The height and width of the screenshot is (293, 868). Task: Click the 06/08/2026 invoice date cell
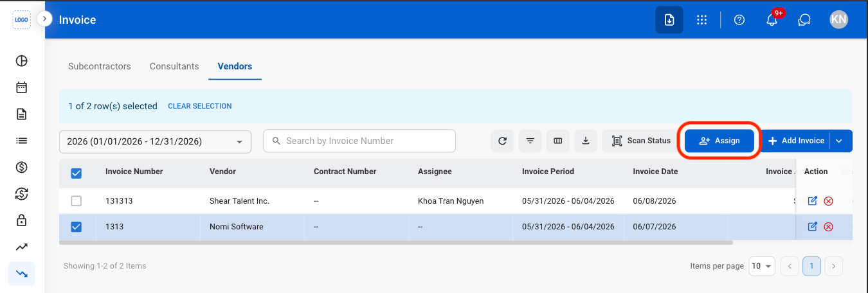point(655,201)
